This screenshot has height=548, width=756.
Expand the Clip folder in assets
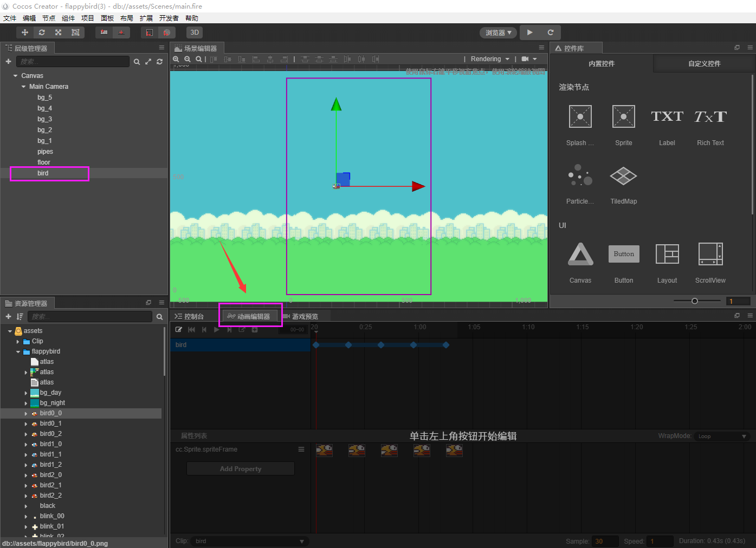pyautogui.click(x=18, y=342)
